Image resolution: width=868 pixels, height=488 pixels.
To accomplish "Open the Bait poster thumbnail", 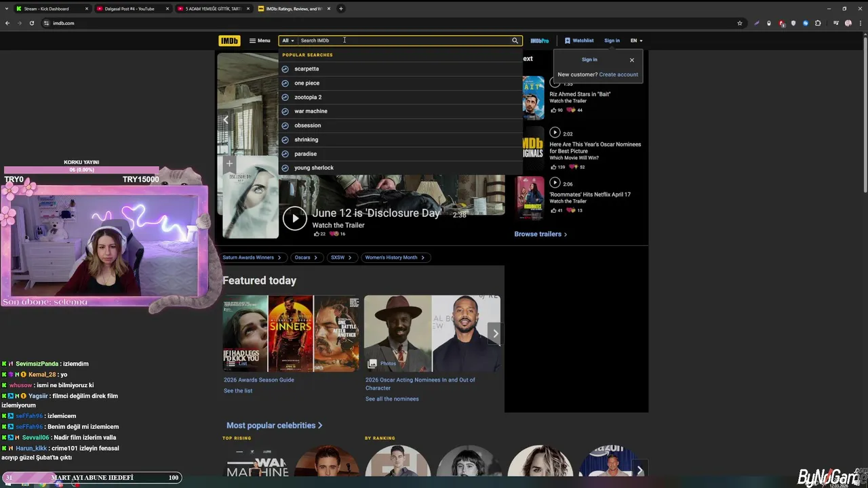I will [533, 98].
